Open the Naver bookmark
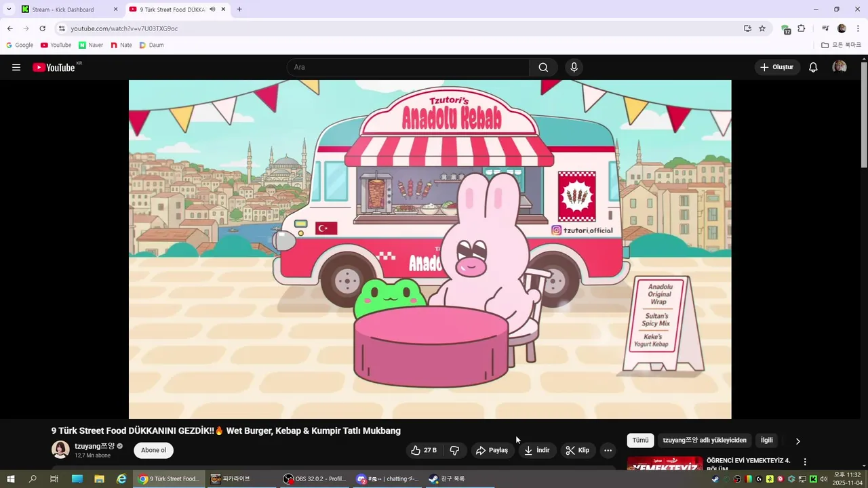The height and width of the screenshot is (488, 868). pyautogui.click(x=91, y=45)
